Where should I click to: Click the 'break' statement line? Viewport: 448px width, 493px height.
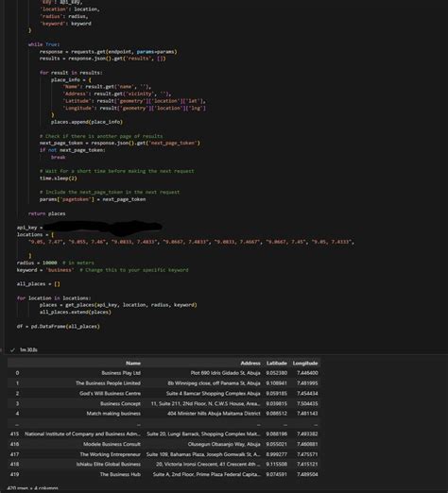[58, 157]
